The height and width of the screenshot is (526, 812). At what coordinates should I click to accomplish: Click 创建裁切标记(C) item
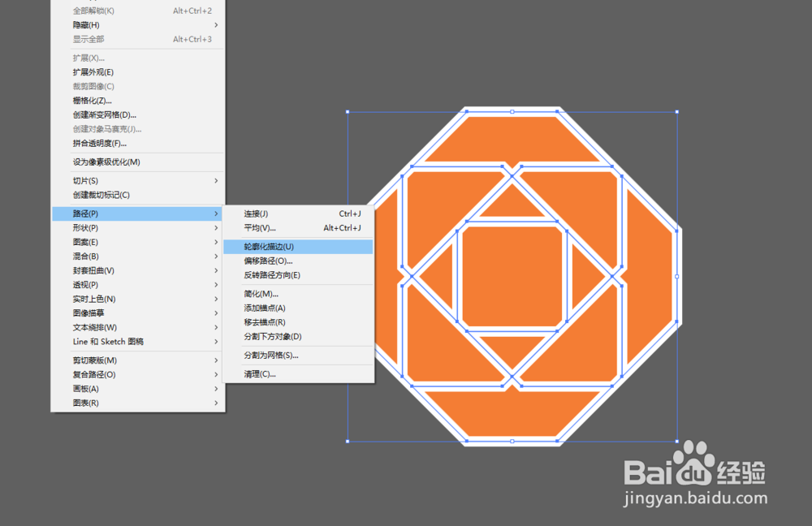tap(138, 195)
